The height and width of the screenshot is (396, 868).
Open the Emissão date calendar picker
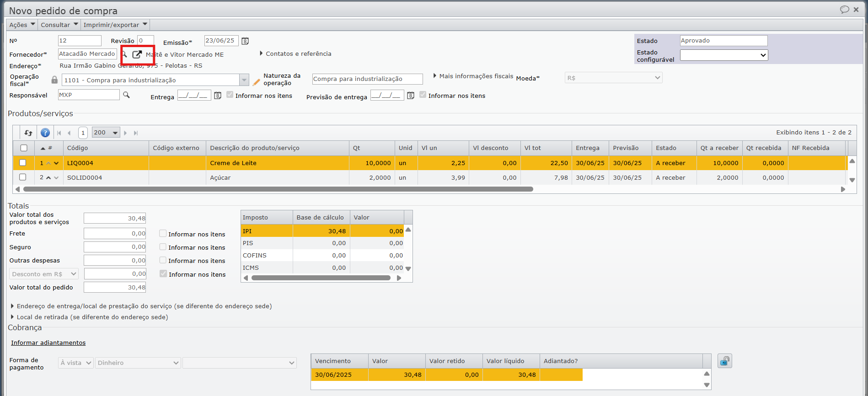(245, 41)
